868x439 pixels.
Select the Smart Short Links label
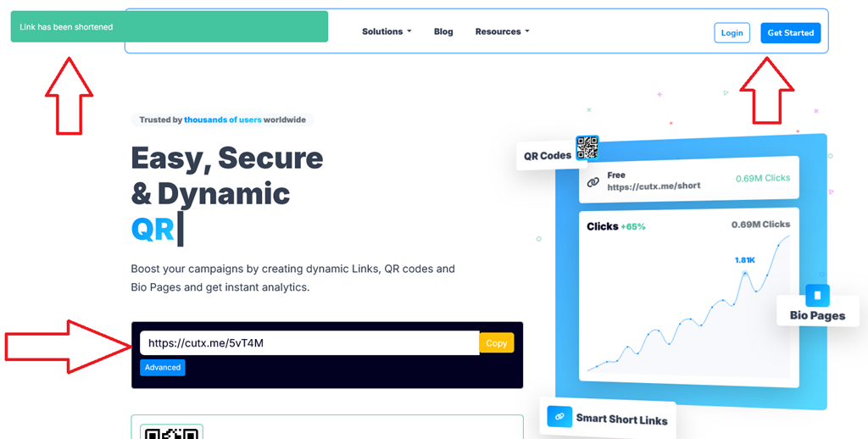(621, 420)
